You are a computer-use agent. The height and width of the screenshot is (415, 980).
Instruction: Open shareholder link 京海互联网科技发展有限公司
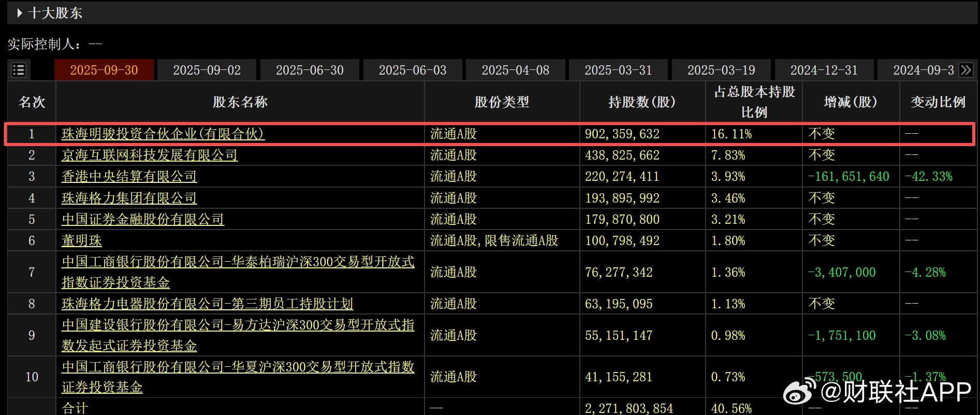(150, 155)
